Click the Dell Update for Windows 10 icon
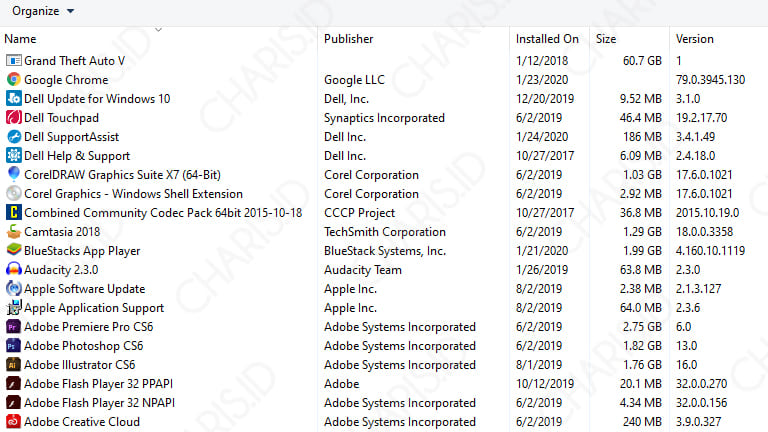 (x=13, y=98)
